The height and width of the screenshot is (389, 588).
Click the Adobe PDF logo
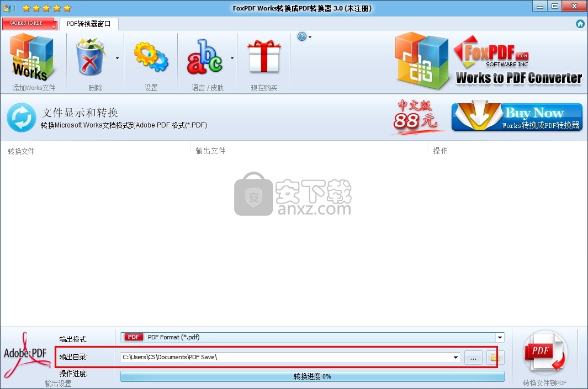click(27, 355)
